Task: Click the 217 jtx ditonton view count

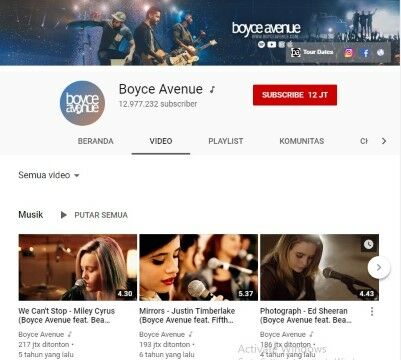Action: click(x=44, y=344)
